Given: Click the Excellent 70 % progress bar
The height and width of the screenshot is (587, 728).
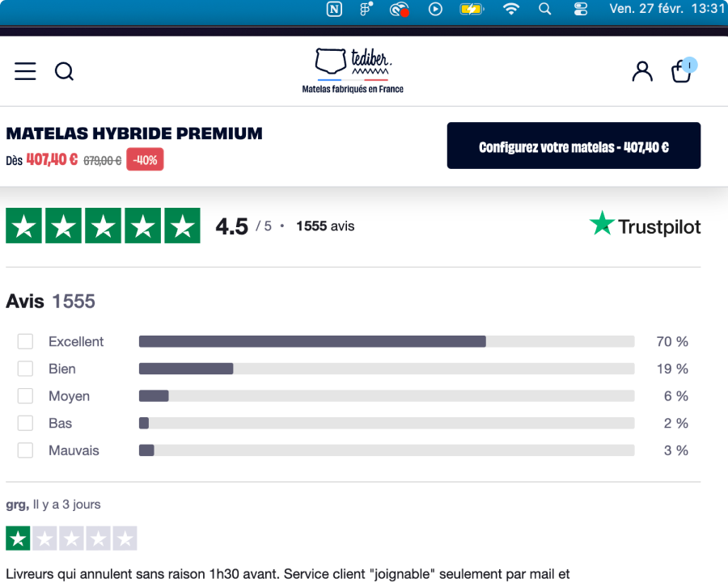Looking at the screenshot, I should click(387, 341).
